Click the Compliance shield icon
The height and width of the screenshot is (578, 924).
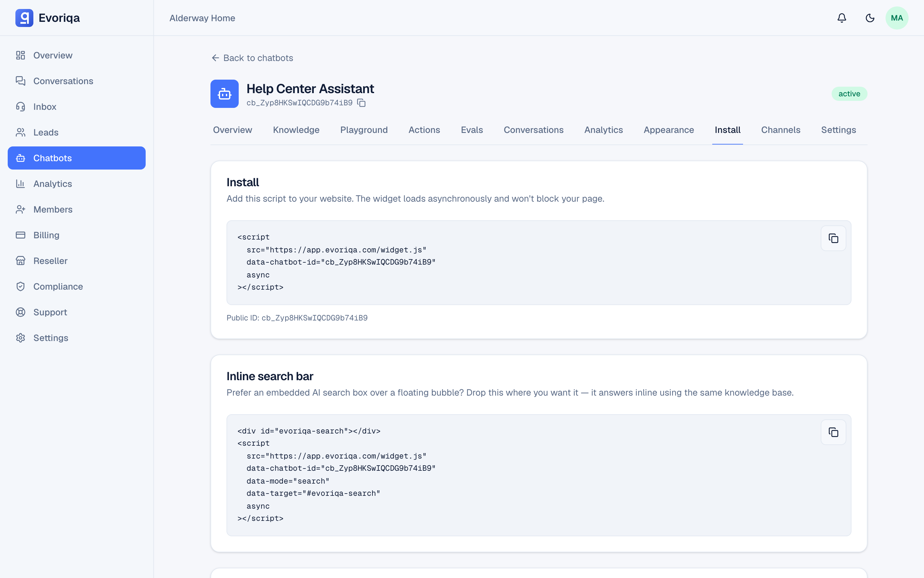click(x=21, y=286)
